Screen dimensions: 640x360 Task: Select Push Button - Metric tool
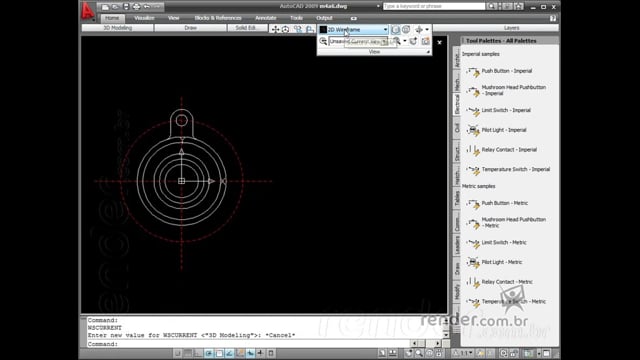(x=498, y=203)
